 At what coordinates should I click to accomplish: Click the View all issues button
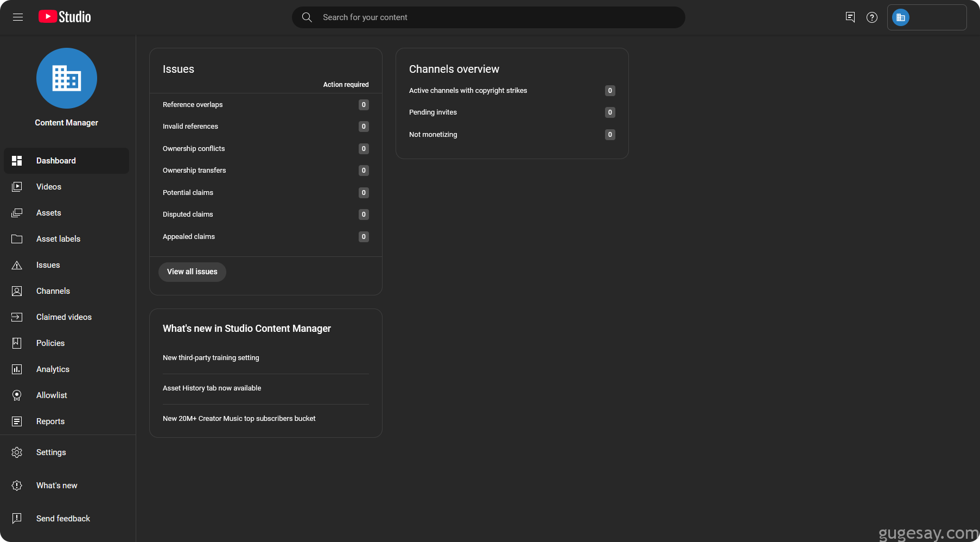(192, 272)
